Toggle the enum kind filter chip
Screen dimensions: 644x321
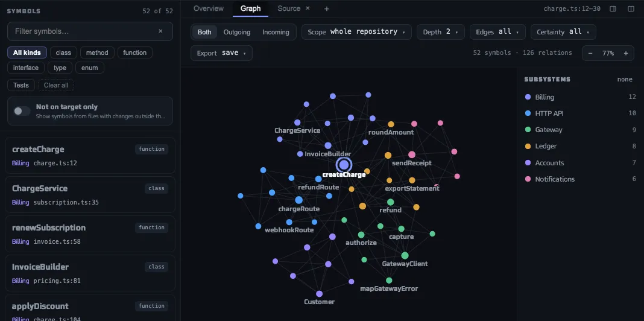pyautogui.click(x=89, y=68)
